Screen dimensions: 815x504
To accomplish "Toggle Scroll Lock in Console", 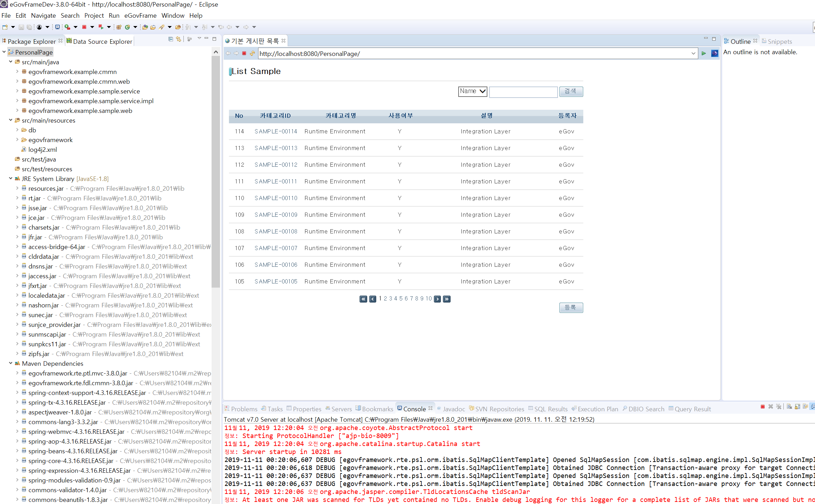I will [x=797, y=407].
